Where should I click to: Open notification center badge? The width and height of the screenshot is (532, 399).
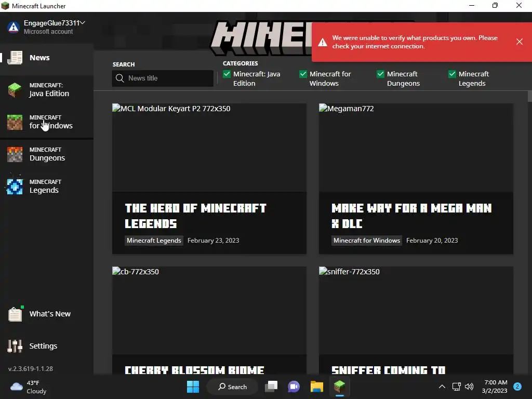[517, 387]
